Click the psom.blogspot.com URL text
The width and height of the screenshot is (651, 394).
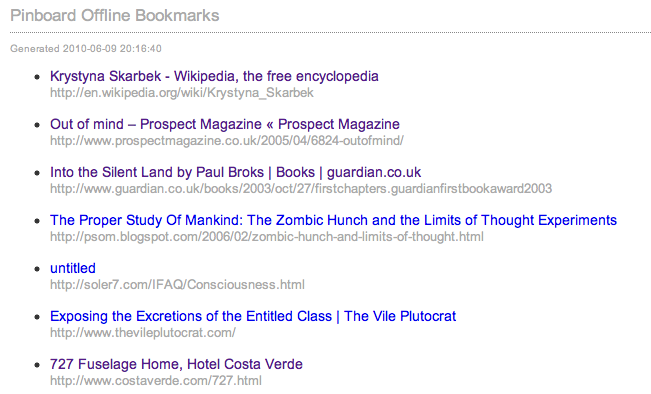(x=267, y=237)
